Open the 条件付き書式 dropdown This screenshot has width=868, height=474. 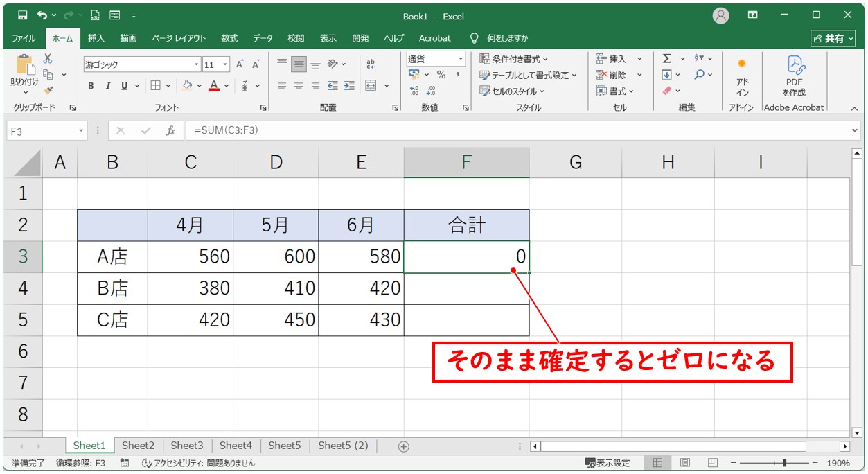click(513, 59)
